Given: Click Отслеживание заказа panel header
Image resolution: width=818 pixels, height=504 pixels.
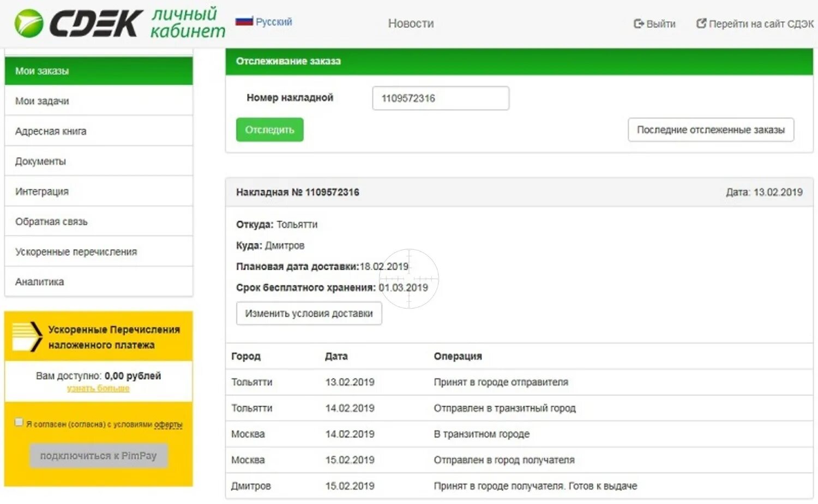Looking at the screenshot, I should point(519,61).
